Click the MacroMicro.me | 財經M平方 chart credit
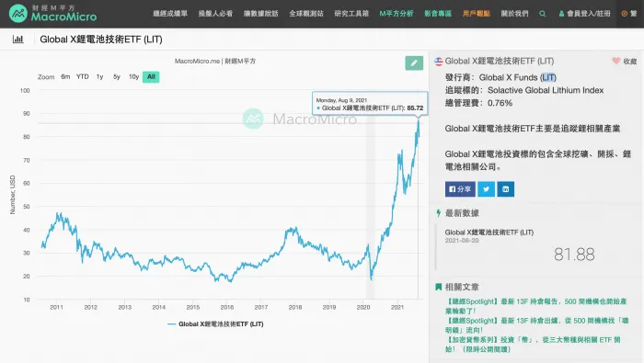The height and width of the screenshot is (363, 644). pos(215,62)
